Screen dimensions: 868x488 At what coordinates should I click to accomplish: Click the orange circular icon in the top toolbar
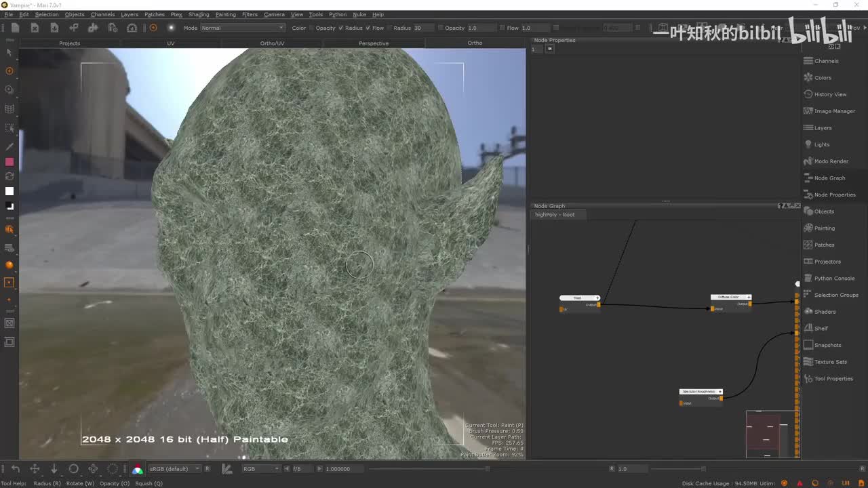point(153,28)
